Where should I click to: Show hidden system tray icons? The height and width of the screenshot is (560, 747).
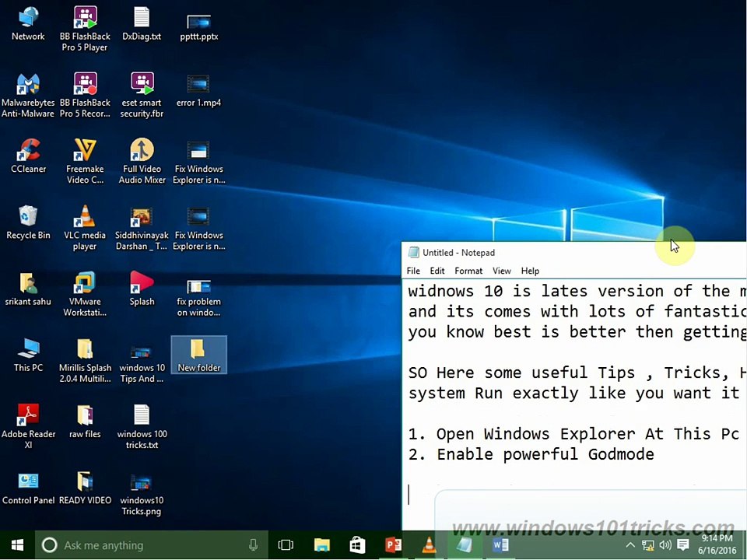(630, 545)
